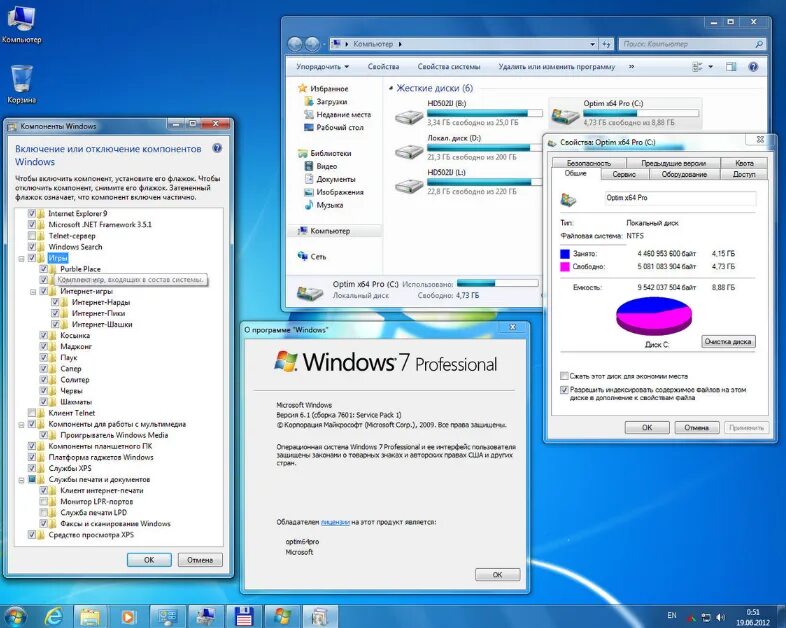Toggle Службы XPS checkbox

point(32,468)
